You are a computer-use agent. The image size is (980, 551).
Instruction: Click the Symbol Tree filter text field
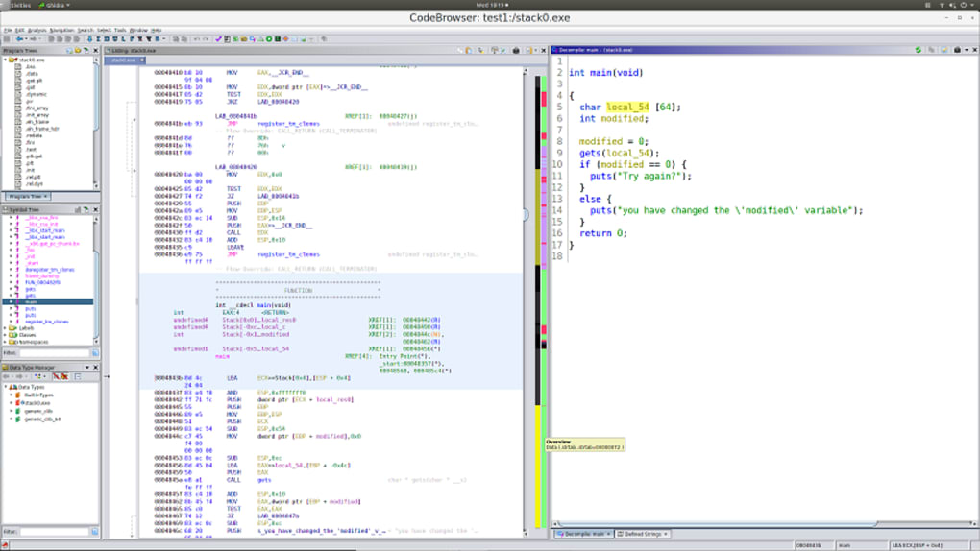tap(54, 353)
